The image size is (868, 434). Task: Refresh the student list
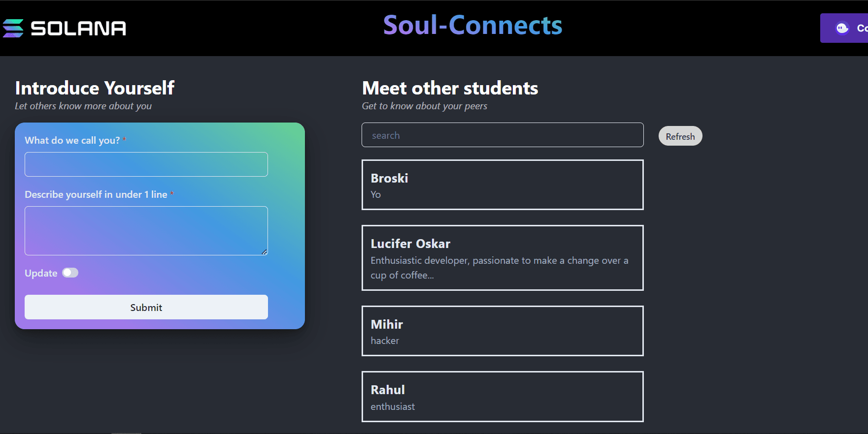(680, 136)
